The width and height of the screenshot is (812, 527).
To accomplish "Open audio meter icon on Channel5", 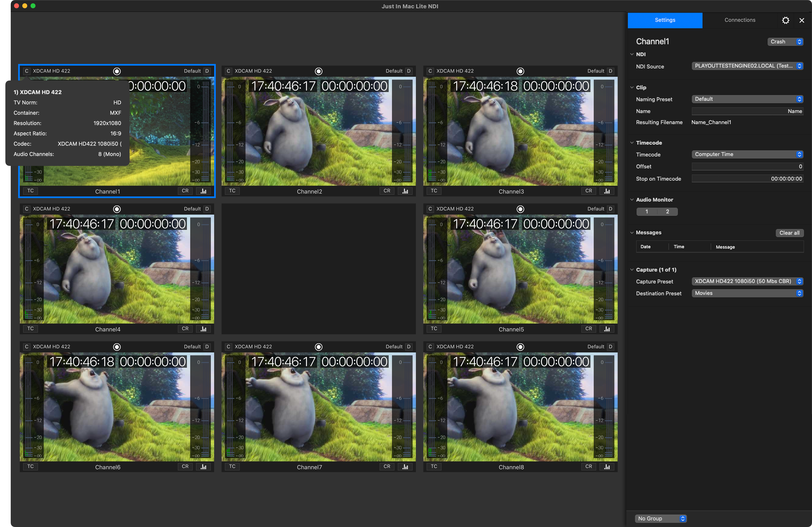I will point(607,329).
